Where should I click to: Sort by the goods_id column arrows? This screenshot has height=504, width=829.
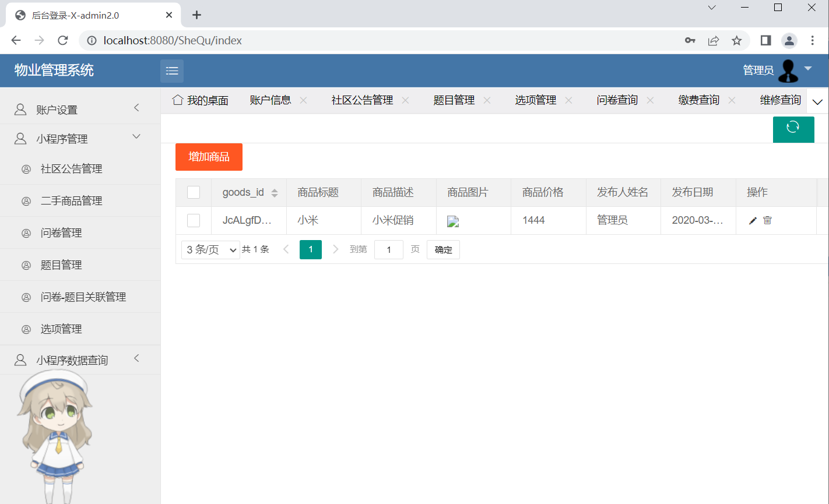(275, 193)
